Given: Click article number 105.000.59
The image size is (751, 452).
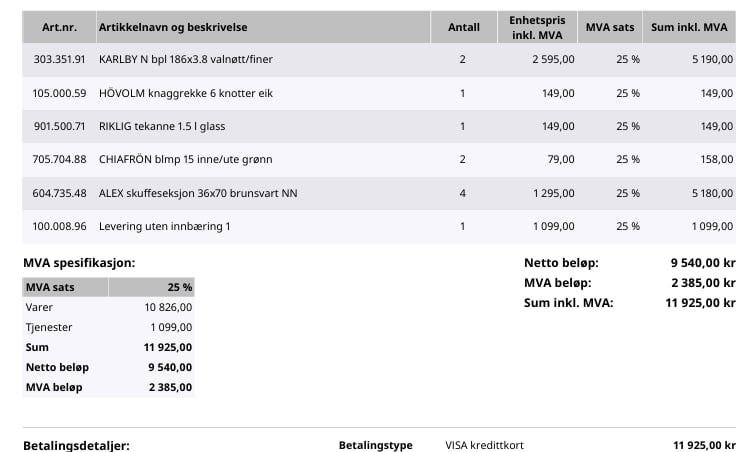Looking at the screenshot, I should point(59,93).
